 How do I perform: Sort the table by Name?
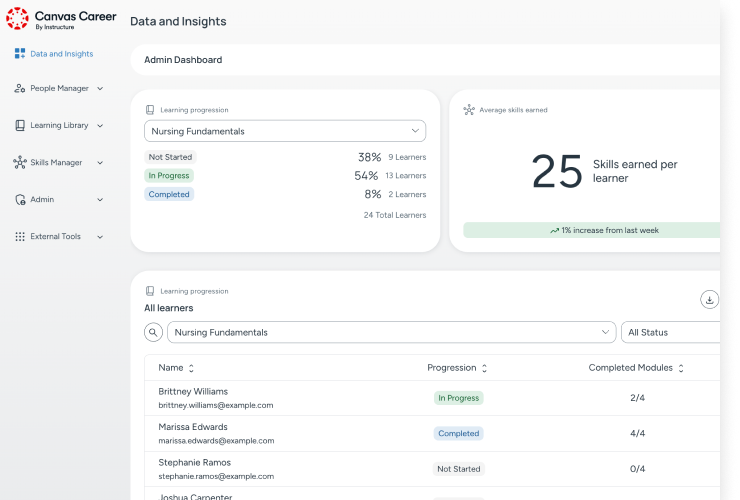(x=191, y=368)
